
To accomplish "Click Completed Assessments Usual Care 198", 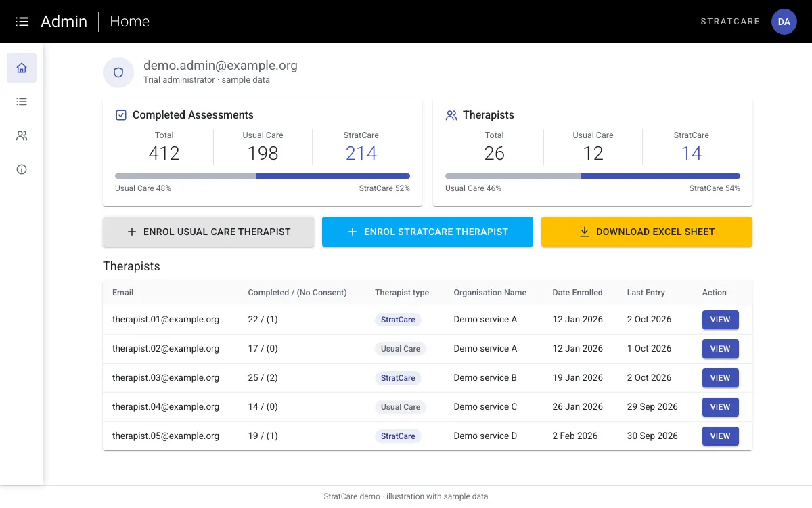I will pyautogui.click(x=263, y=154).
